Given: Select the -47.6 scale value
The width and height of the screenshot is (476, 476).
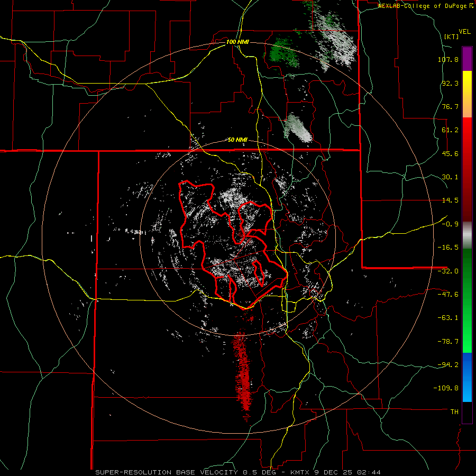Looking at the screenshot, I should click(x=448, y=295).
